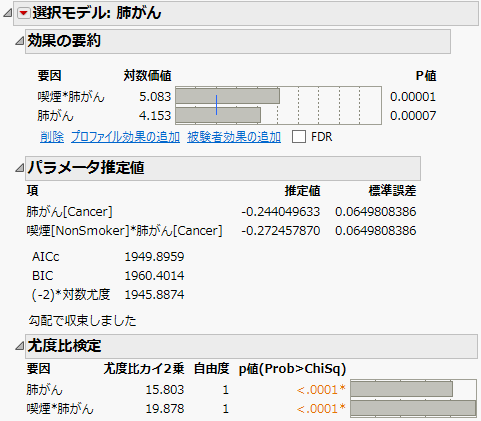481x421 pixels.
Task: Click the estimate -0.272457870
Action: click(x=281, y=231)
